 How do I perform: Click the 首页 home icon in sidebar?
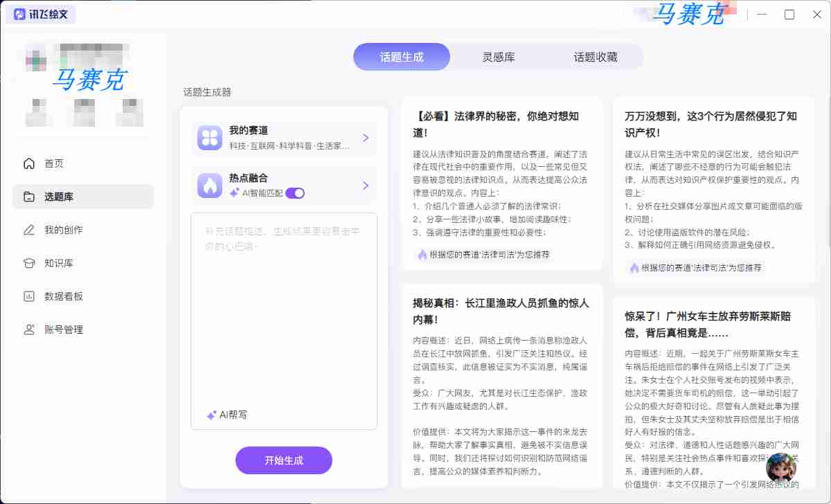coord(29,163)
